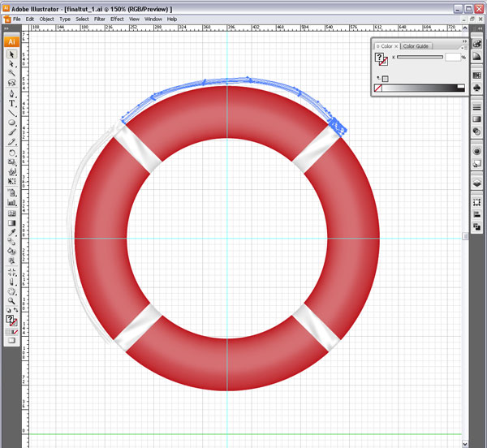Open the Swatches panel dock icon
487x448 pixels.
point(476,75)
